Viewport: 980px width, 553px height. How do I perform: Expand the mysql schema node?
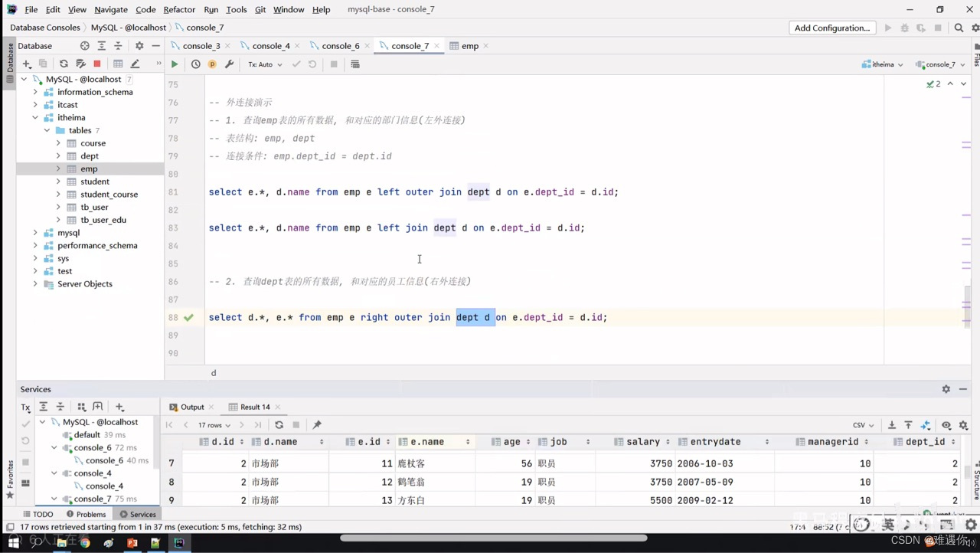35,233
